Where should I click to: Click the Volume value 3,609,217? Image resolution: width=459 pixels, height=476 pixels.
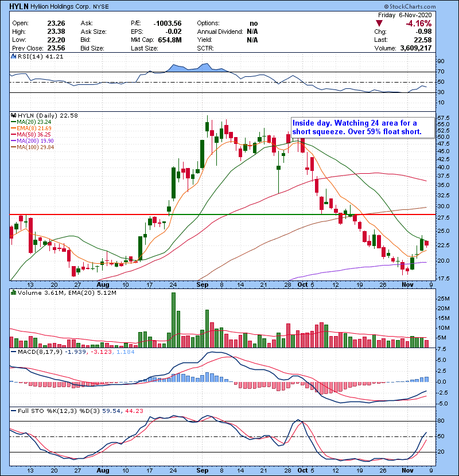pyautogui.click(x=416, y=48)
